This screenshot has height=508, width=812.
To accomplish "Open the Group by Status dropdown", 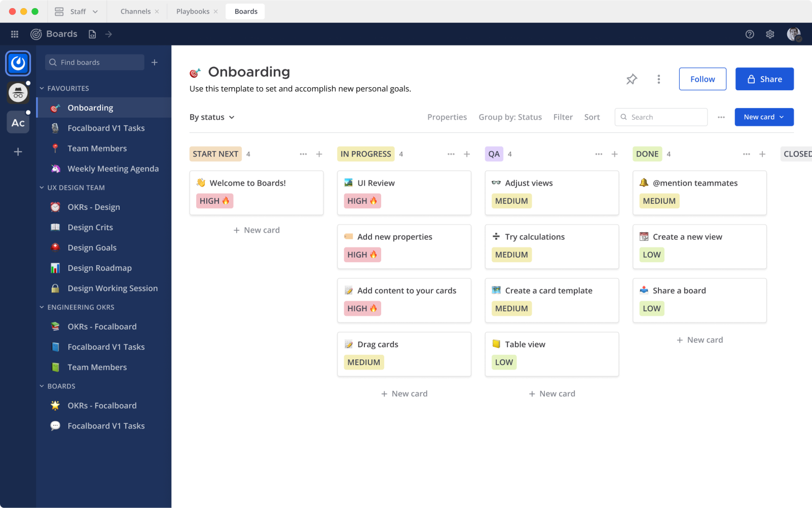I will tap(510, 116).
